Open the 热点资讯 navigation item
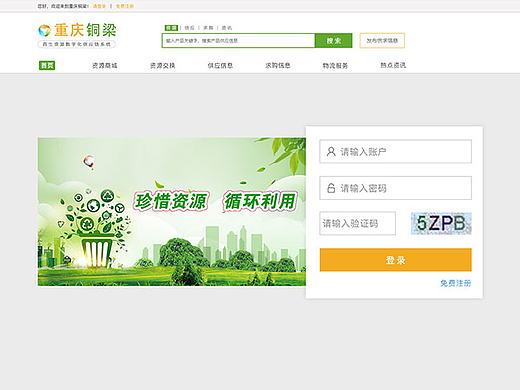520x390 pixels. (x=393, y=65)
